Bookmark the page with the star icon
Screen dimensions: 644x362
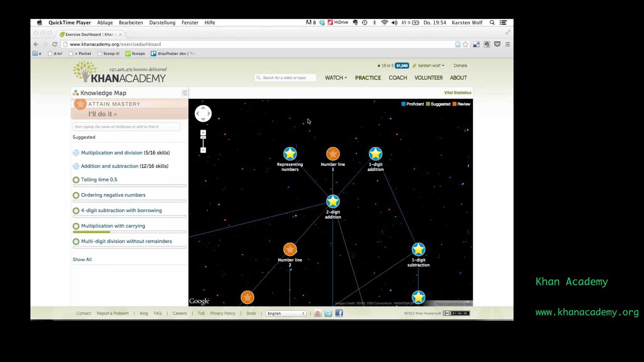coord(465,44)
